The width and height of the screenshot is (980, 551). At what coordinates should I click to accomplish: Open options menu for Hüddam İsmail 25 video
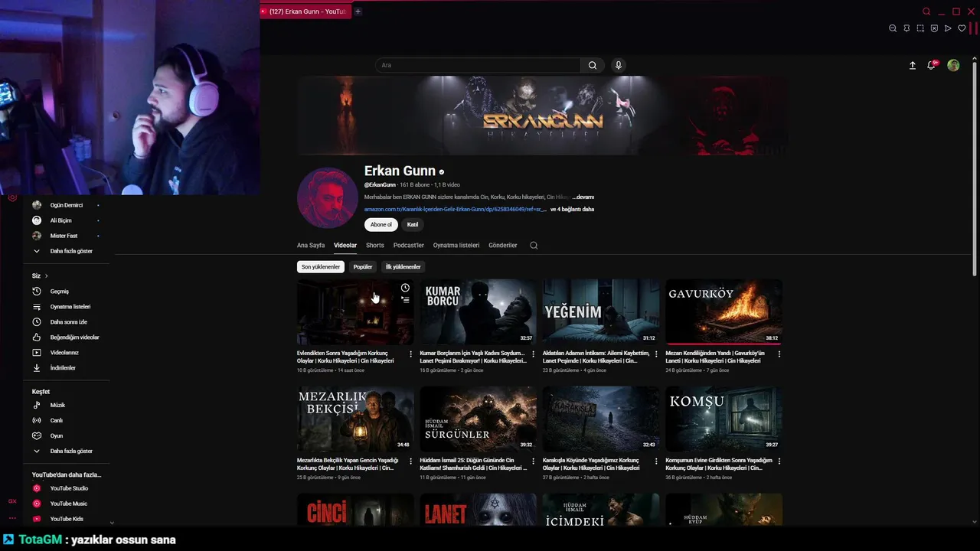(x=534, y=461)
